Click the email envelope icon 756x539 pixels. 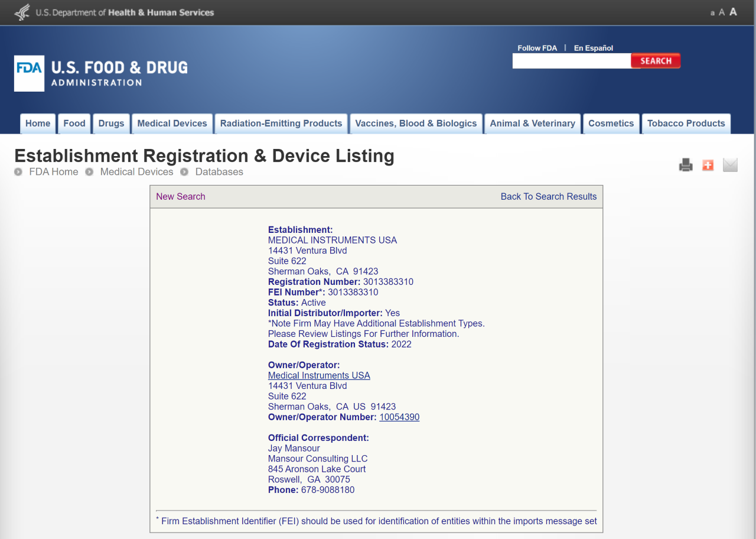(x=730, y=165)
